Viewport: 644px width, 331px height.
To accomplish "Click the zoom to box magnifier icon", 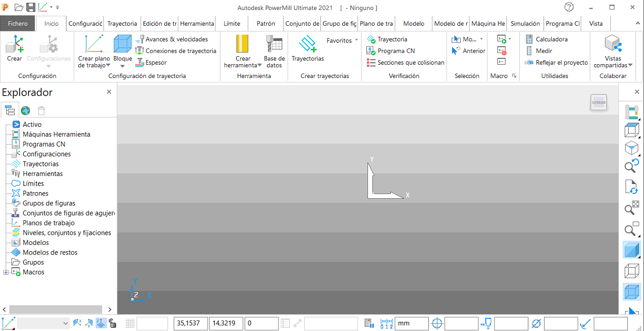I will click(632, 229).
